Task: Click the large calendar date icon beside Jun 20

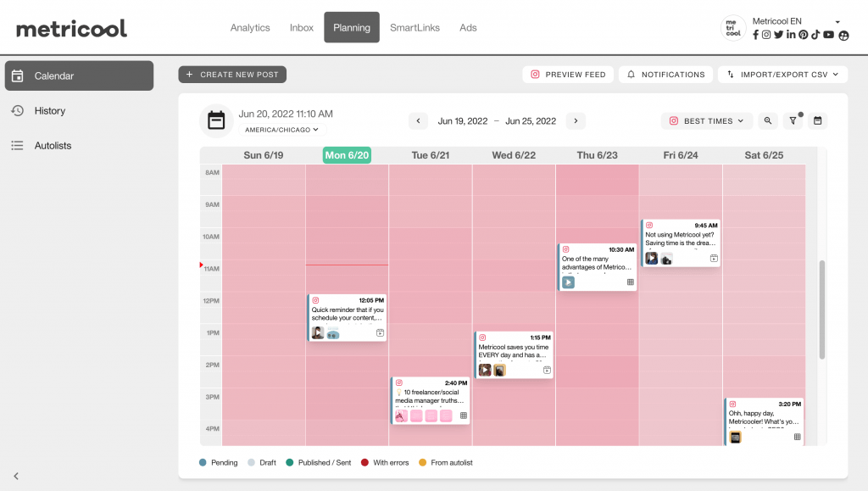Action: tap(216, 120)
